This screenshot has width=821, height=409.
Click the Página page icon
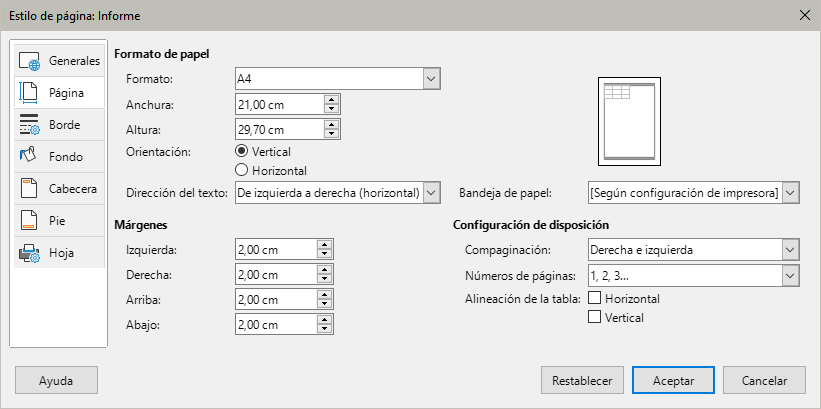click(x=29, y=93)
